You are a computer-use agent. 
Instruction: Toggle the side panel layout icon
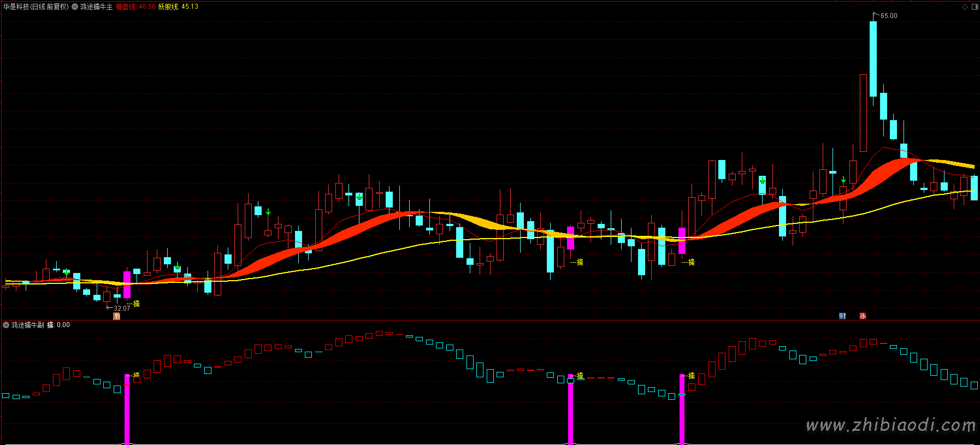[x=975, y=7]
